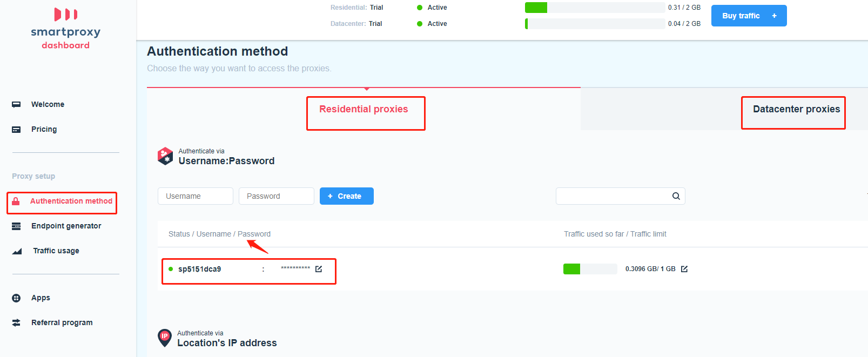Click the masked password asterisks
Screen dimensions: 868x357
[295, 268]
